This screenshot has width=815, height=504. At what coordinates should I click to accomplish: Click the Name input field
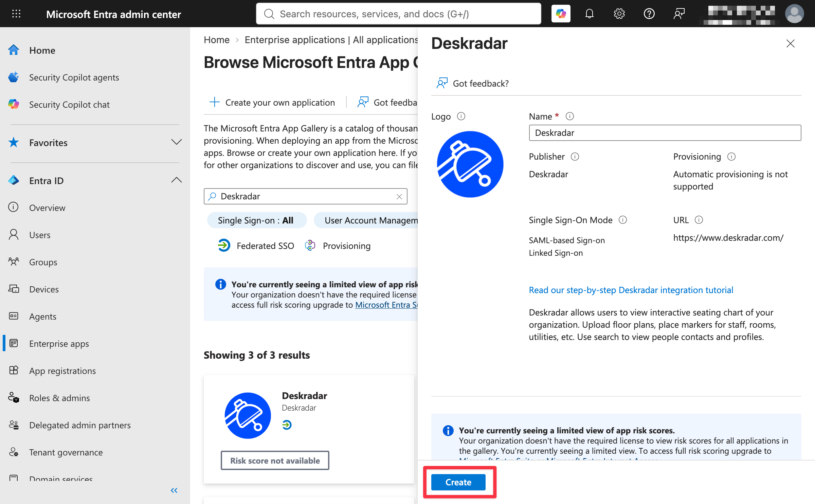(x=665, y=133)
